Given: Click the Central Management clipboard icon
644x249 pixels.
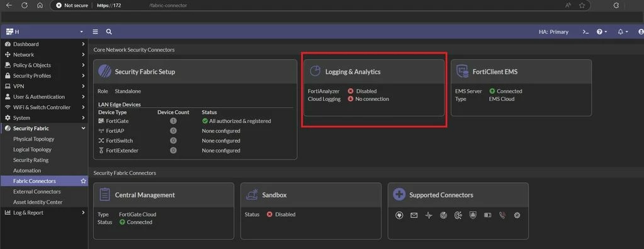Looking at the screenshot, I should pyautogui.click(x=105, y=195).
